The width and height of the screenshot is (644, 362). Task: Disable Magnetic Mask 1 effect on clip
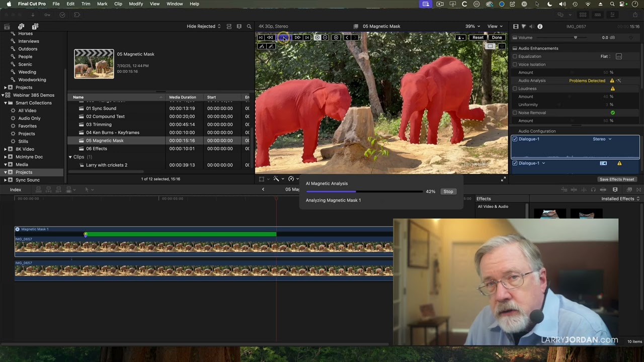tap(17, 229)
